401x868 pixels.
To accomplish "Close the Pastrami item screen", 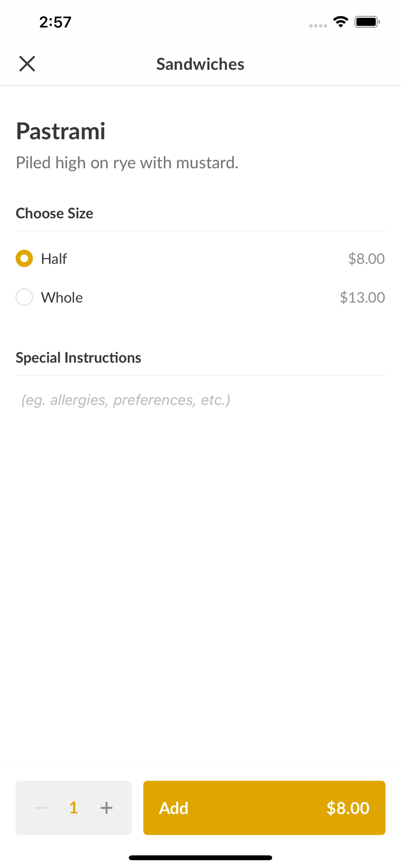I will pyautogui.click(x=27, y=64).
